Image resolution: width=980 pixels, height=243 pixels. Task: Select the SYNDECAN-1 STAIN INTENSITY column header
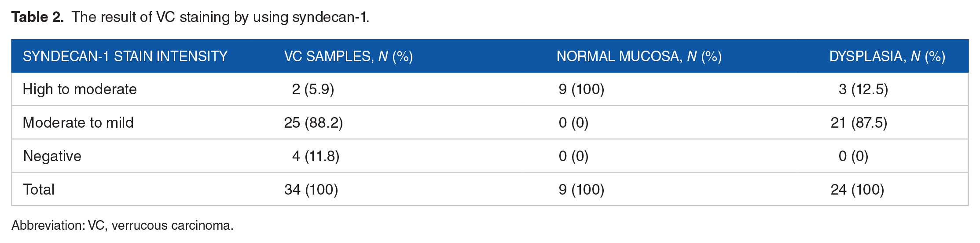(x=125, y=56)
